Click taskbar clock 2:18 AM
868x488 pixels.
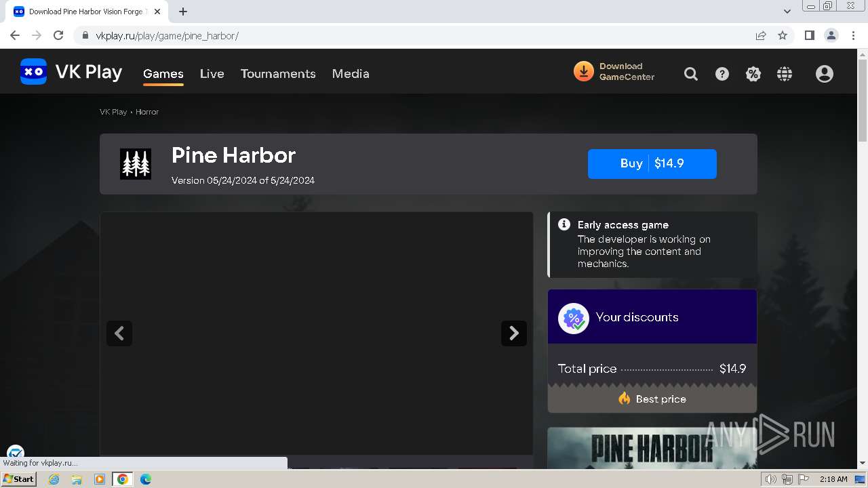833,479
